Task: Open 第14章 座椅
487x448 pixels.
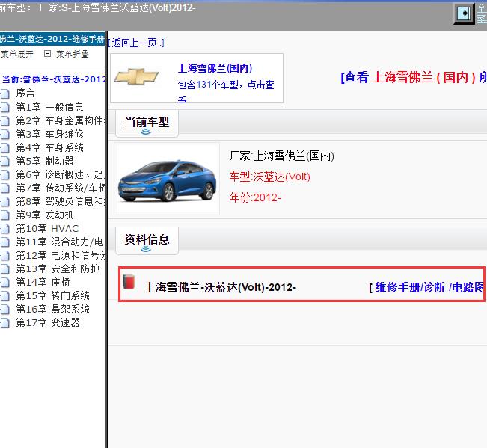Action: click(43, 282)
